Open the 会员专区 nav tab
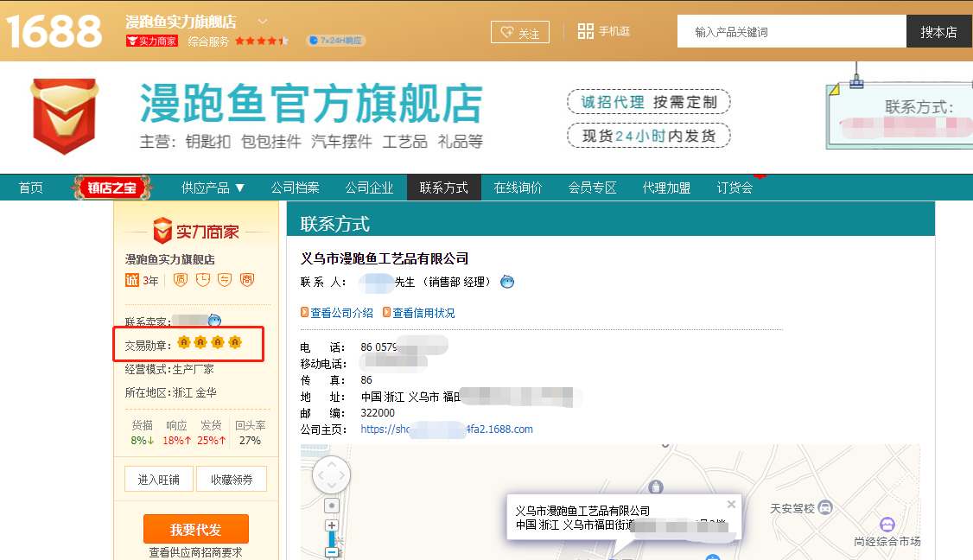This screenshot has height=560, width=973. click(593, 188)
